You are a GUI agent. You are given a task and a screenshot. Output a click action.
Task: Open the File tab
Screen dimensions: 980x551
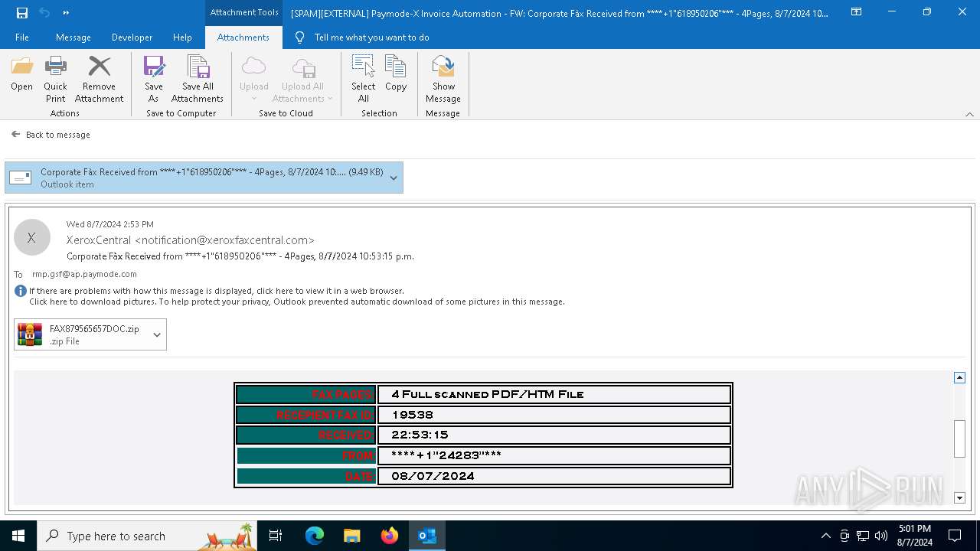click(22, 37)
